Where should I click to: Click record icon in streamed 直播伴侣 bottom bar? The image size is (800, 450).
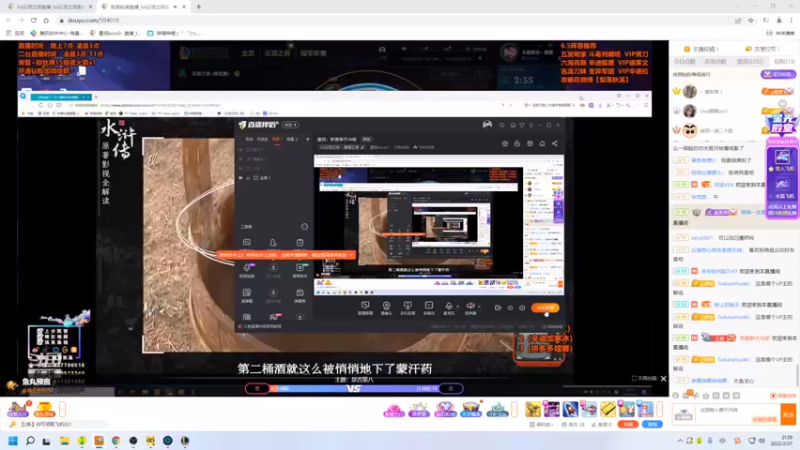[498, 308]
